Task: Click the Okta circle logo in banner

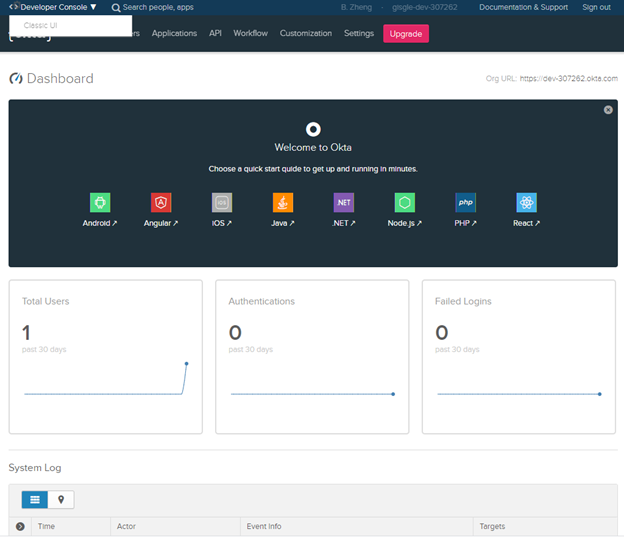Action: point(313,129)
